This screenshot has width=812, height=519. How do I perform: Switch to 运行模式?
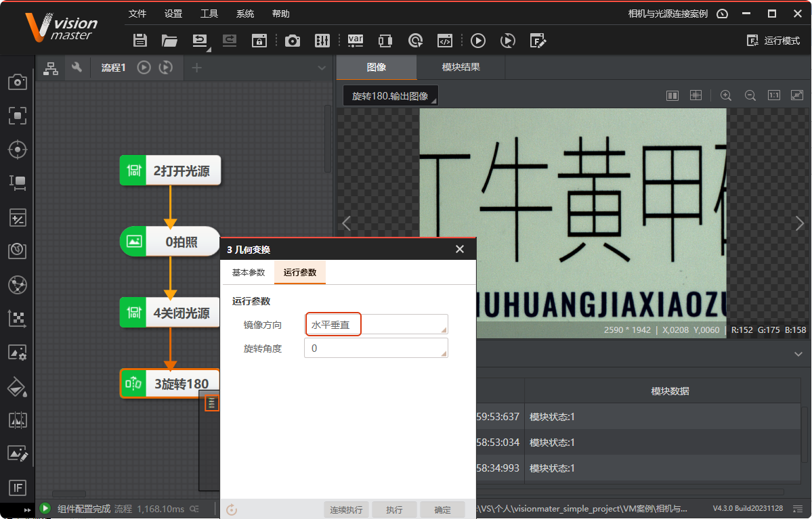click(x=773, y=41)
